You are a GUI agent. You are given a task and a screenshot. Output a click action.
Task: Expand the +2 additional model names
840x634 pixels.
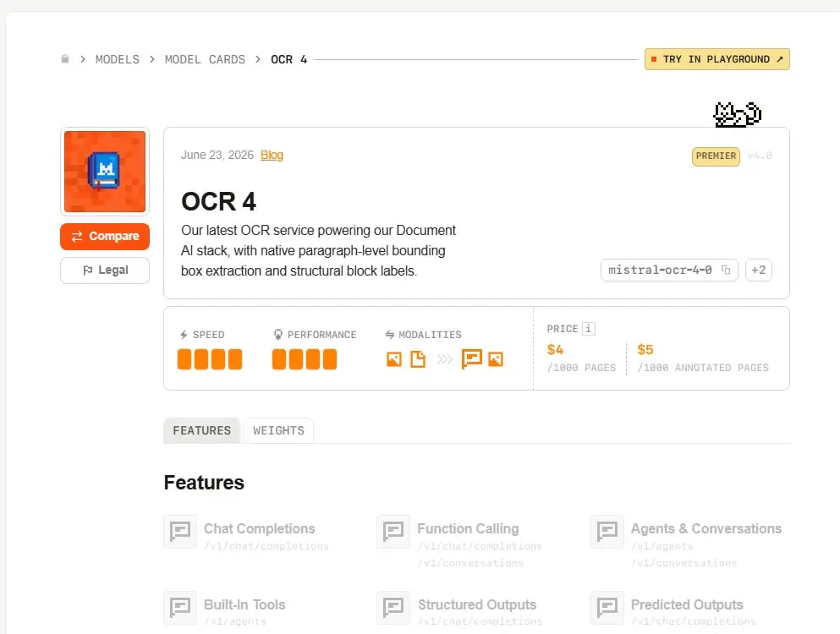point(759,270)
